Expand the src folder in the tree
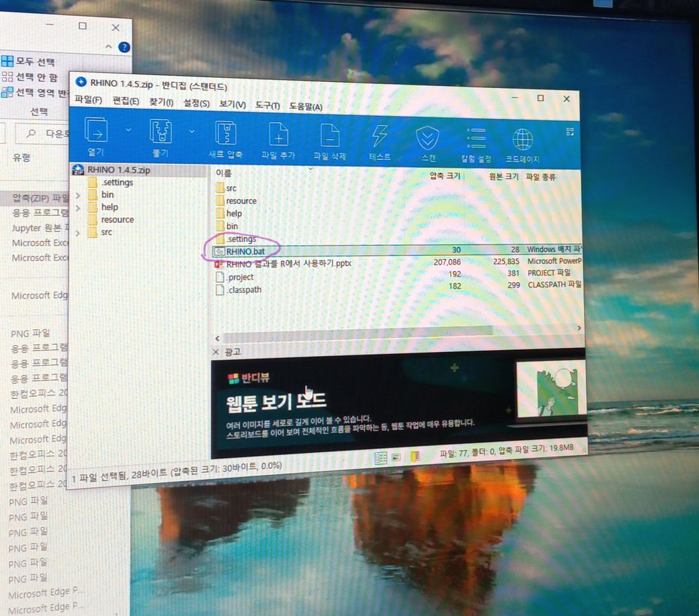 tap(78, 232)
